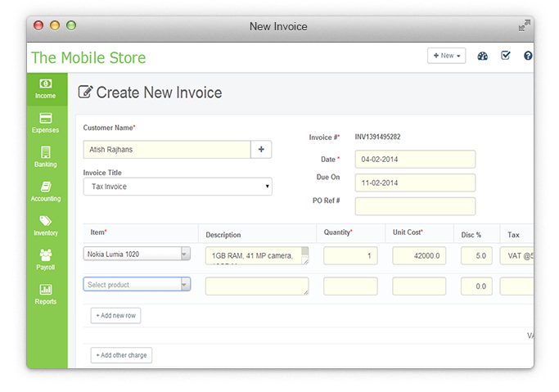The image size is (559, 392).
Task: Open the dashboard gauge icon
Action: pyautogui.click(x=482, y=56)
